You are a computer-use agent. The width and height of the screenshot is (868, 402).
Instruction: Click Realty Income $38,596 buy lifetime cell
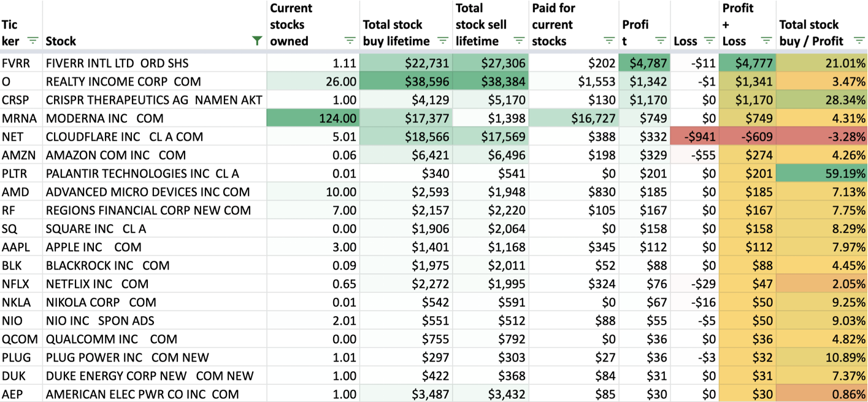tap(406, 82)
